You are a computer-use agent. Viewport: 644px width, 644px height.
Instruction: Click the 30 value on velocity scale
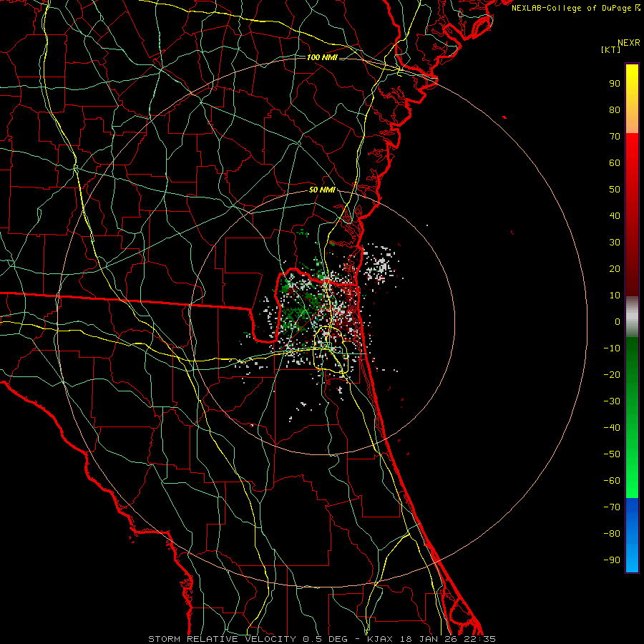[615, 243]
